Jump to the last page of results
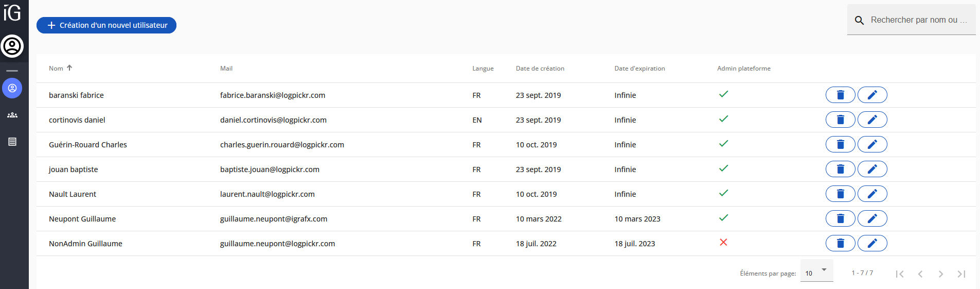Viewport: 980px width, 289px height. point(961,274)
